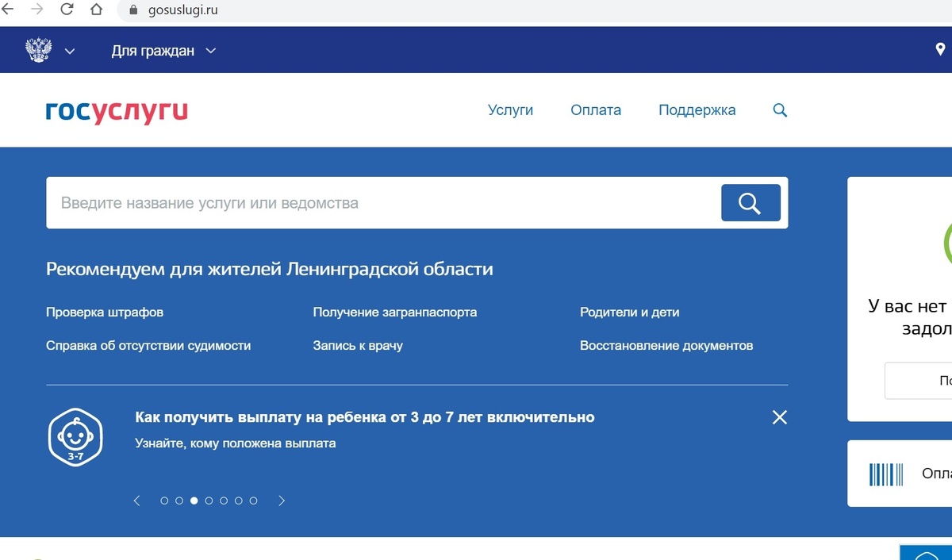Click the barcode payment icon
The width and height of the screenshot is (952, 560).
(x=886, y=474)
